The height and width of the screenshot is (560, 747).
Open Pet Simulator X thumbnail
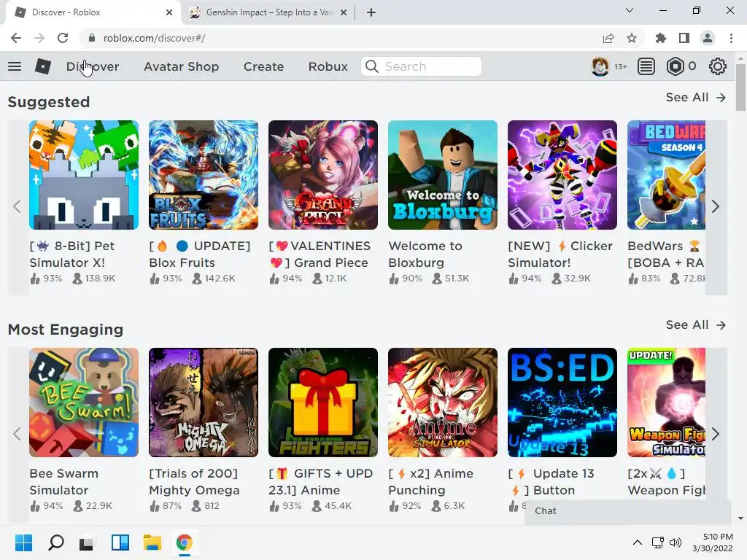click(84, 175)
